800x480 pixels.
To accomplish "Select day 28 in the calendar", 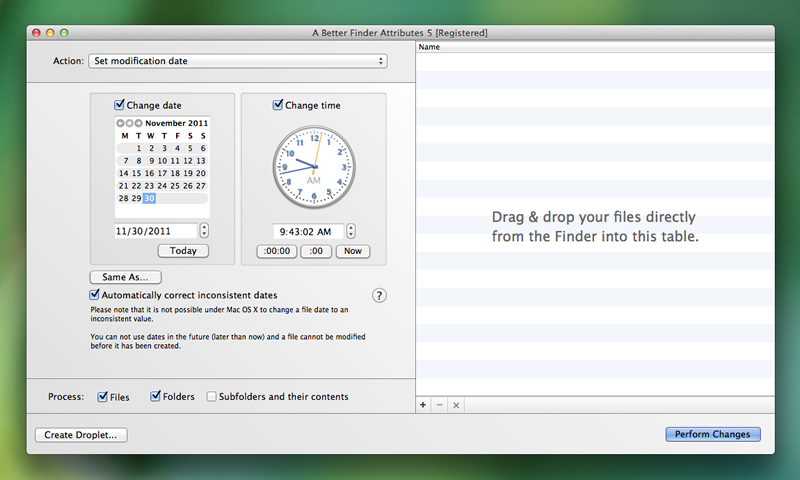I will (x=123, y=198).
